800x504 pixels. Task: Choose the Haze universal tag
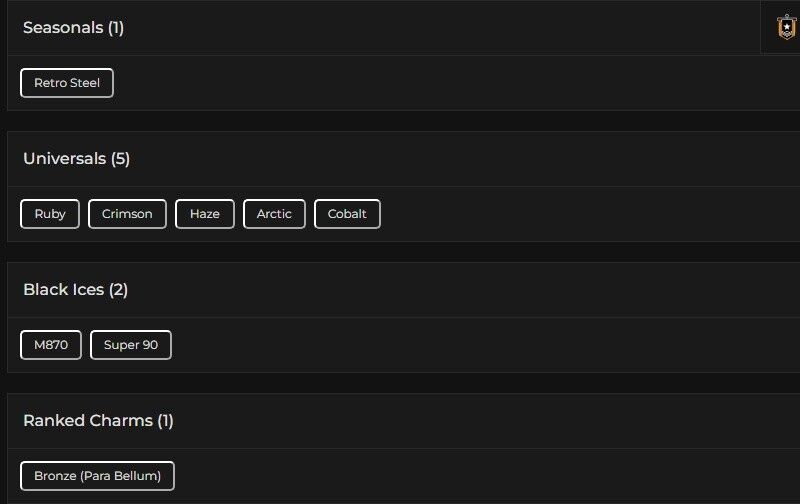click(x=205, y=214)
